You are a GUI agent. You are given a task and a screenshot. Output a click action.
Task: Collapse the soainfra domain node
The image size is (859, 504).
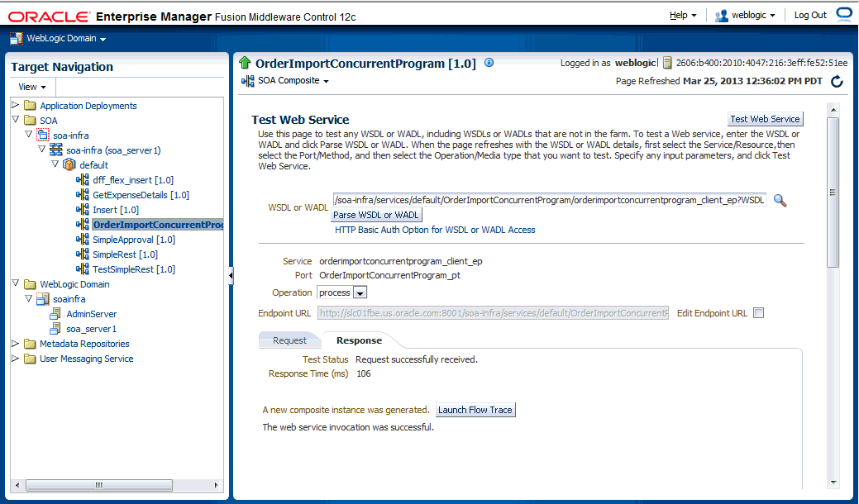(28, 298)
